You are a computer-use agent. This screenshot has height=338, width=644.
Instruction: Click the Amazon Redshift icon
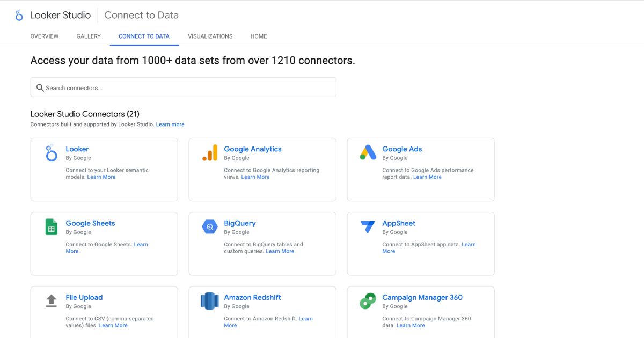[x=210, y=301]
